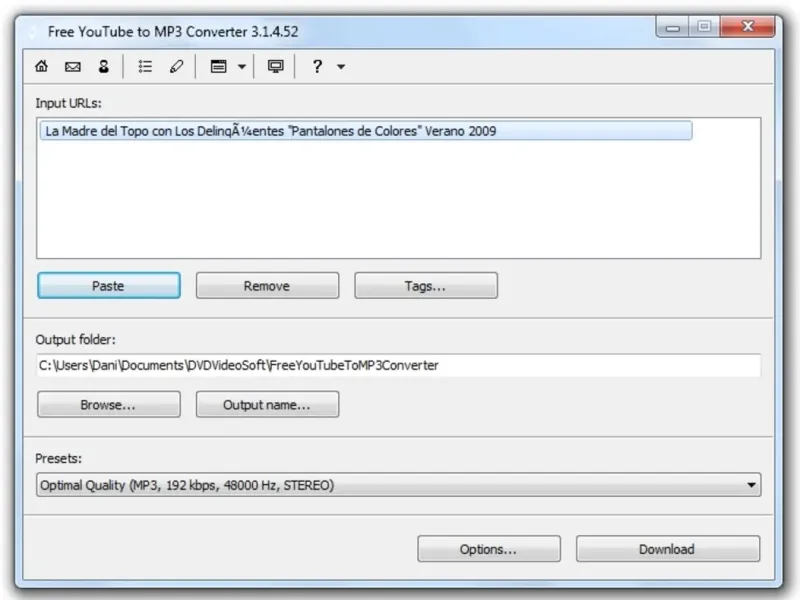Click Browse to choose output folder
Image resolution: width=800 pixels, height=600 pixels.
pyautogui.click(x=109, y=404)
